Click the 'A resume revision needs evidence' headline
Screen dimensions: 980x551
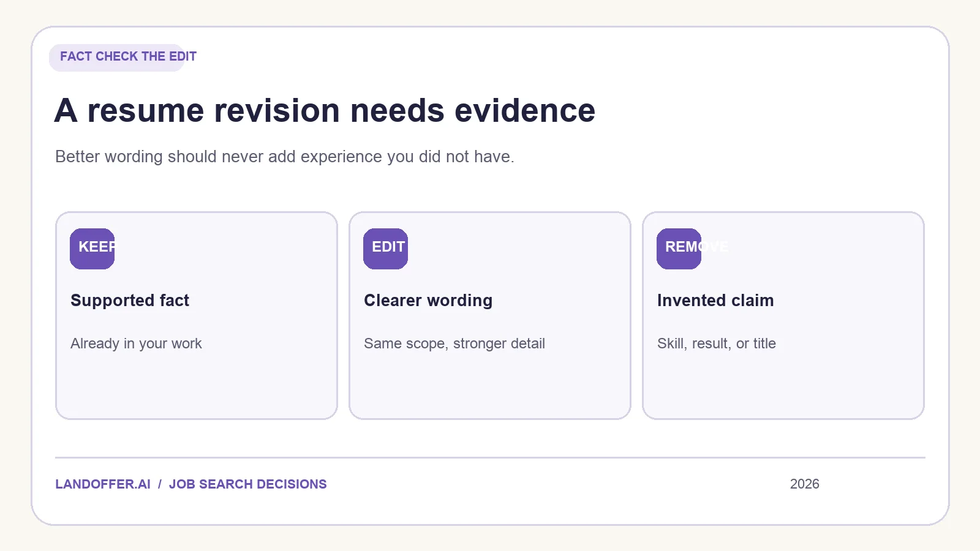coord(325,111)
